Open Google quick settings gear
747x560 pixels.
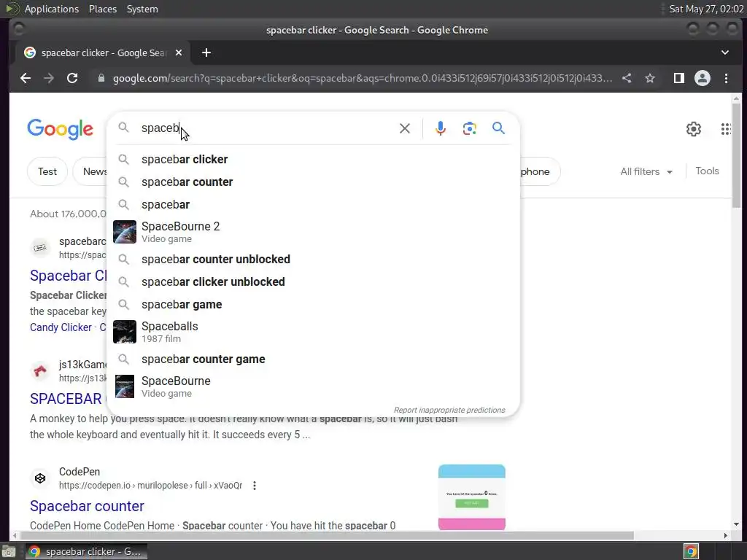click(694, 128)
